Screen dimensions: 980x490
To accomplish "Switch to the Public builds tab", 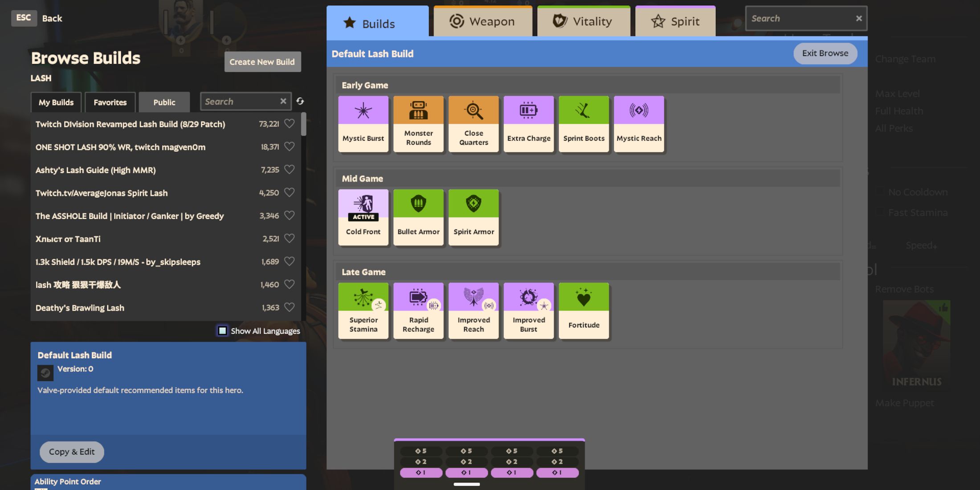I will click(164, 101).
